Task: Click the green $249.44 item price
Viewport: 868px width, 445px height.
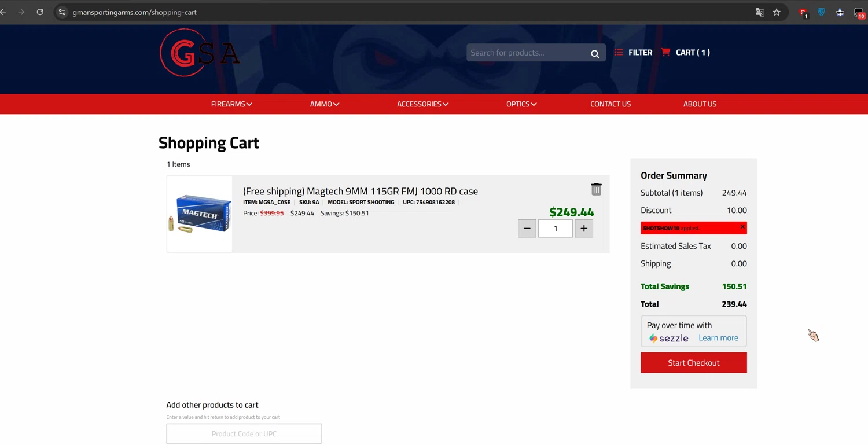Action: [x=572, y=212]
